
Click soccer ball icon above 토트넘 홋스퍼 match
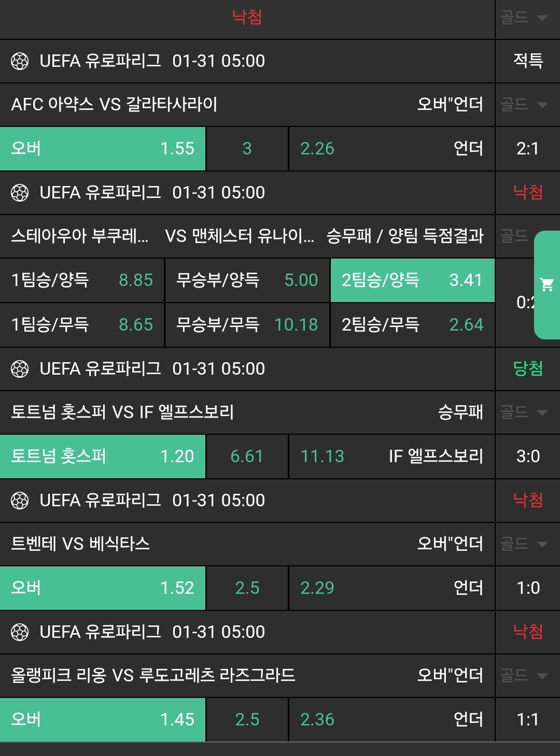[x=20, y=369]
